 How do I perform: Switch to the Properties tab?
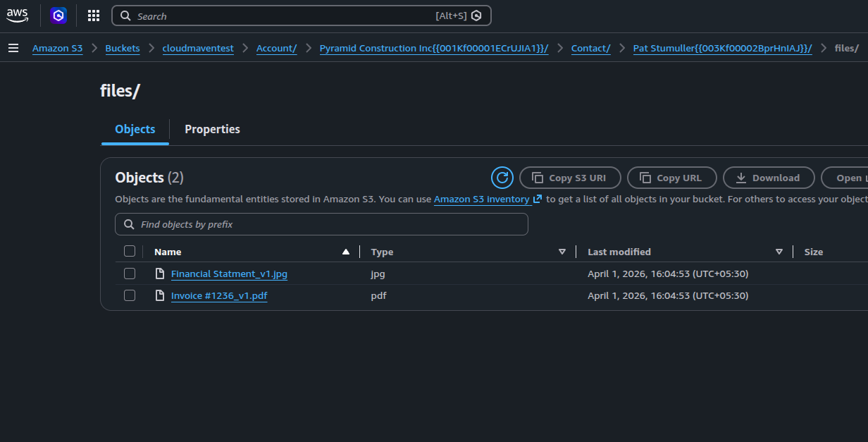(212, 129)
